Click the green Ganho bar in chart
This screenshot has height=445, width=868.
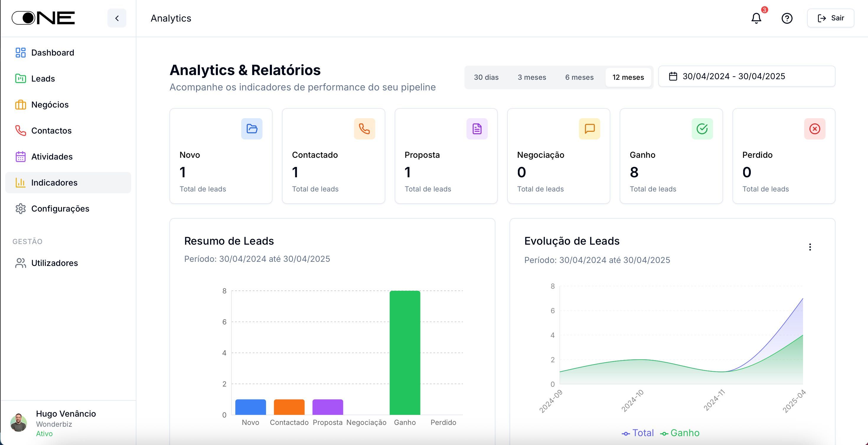[x=405, y=353]
